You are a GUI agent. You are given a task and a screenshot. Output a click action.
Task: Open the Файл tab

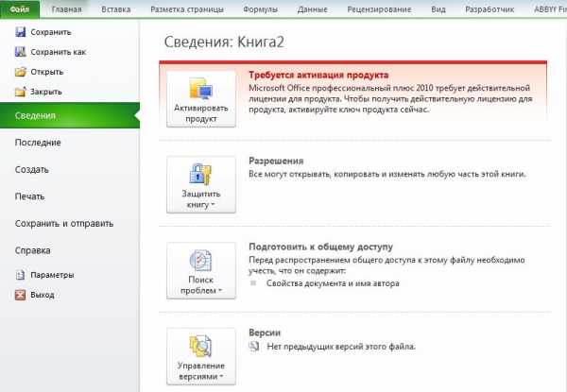(20, 9)
